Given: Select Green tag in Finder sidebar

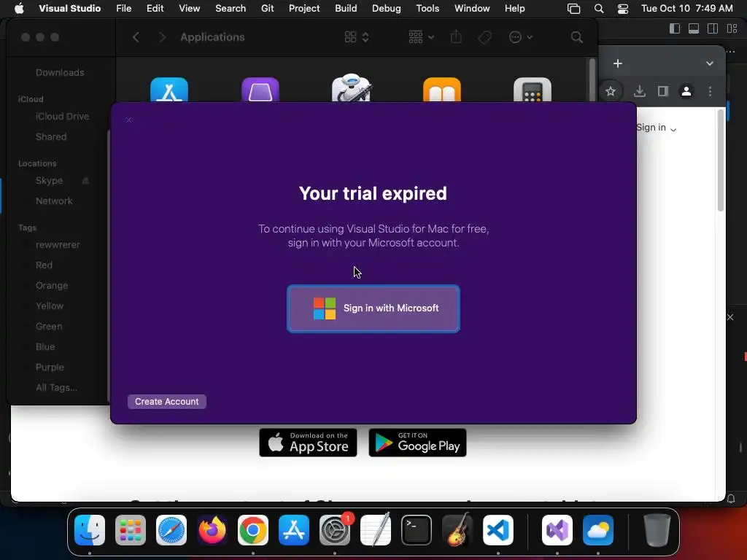Looking at the screenshot, I should click(x=49, y=327).
